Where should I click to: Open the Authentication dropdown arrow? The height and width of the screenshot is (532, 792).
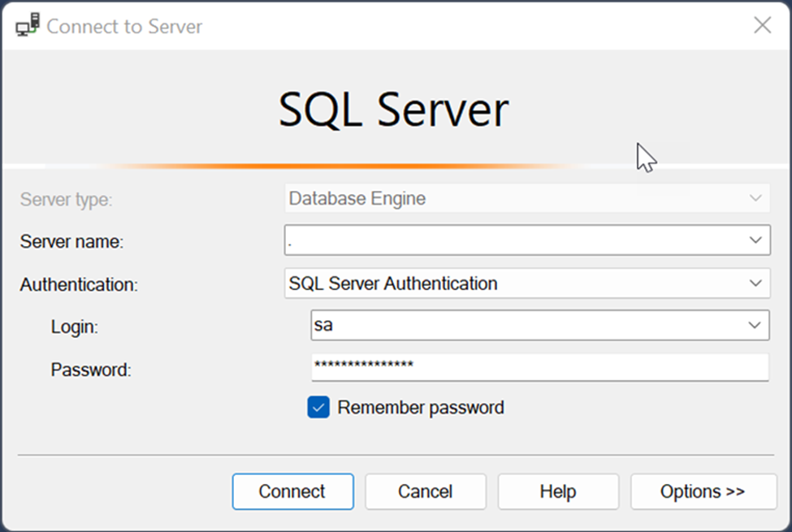[x=755, y=283]
